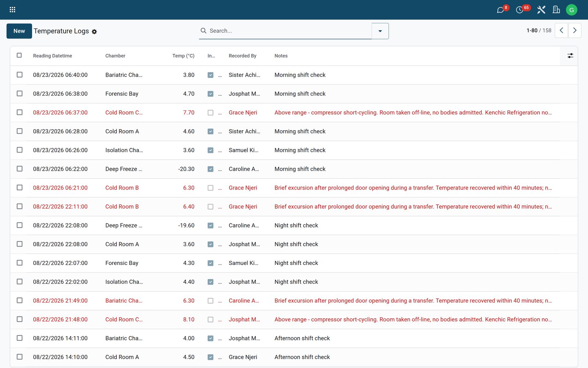This screenshot has height=368, width=588.
Task: Expand the search options dropdown arrow
Action: [380, 31]
